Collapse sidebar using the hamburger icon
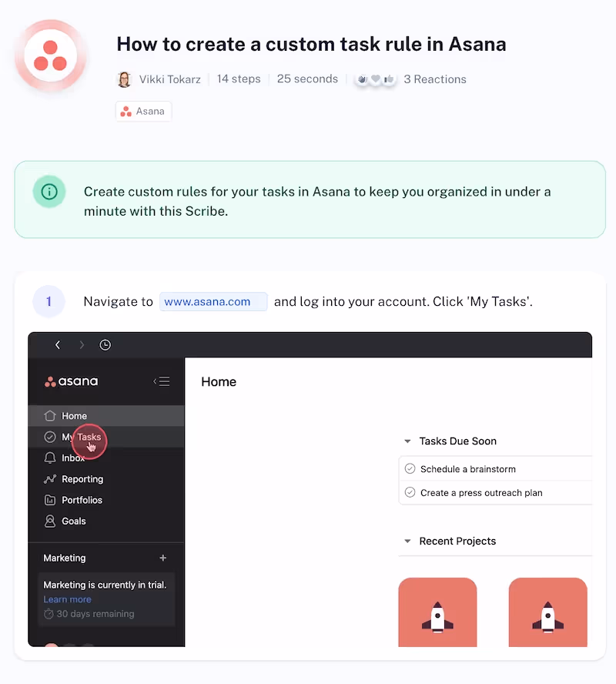The width and height of the screenshot is (616, 684). tap(162, 381)
